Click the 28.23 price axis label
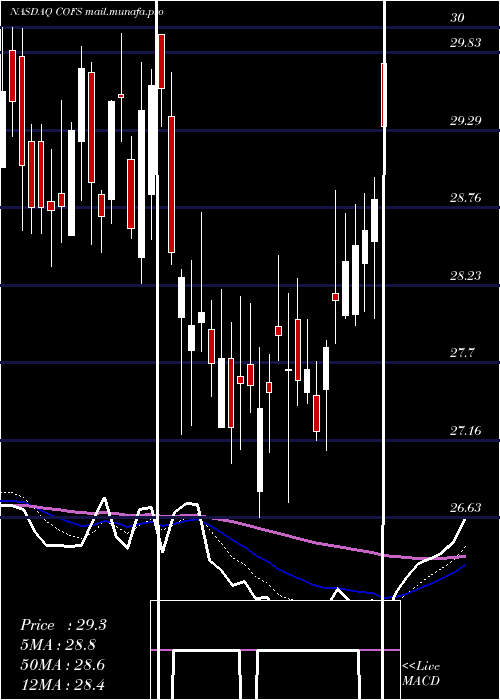500x700 pixels. coord(466,275)
